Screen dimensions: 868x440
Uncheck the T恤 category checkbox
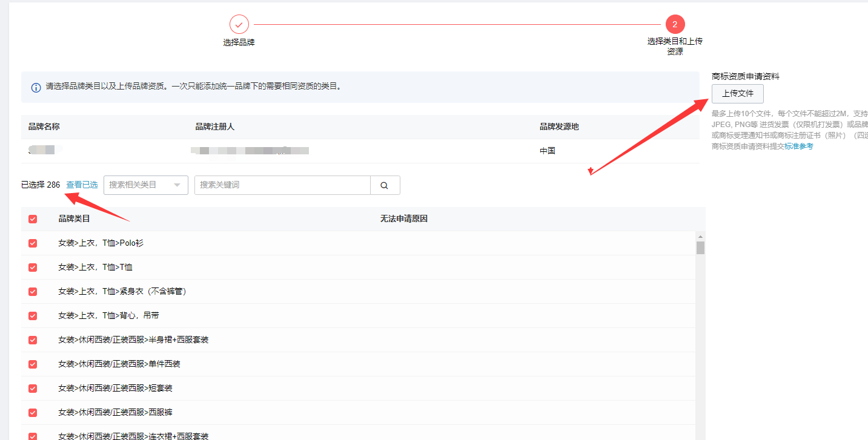tap(32, 267)
